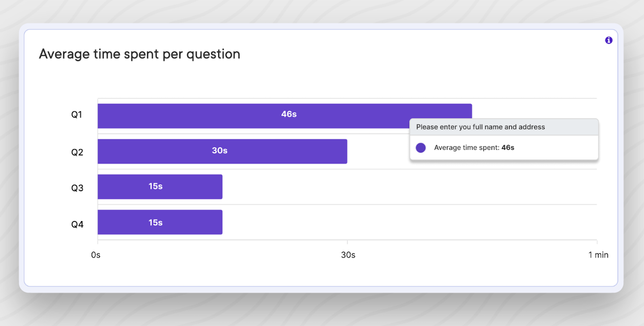This screenshot has height=326, width=644.
Task: Click the 'Average time spent per question' title
Action: [x=139, y=54]
